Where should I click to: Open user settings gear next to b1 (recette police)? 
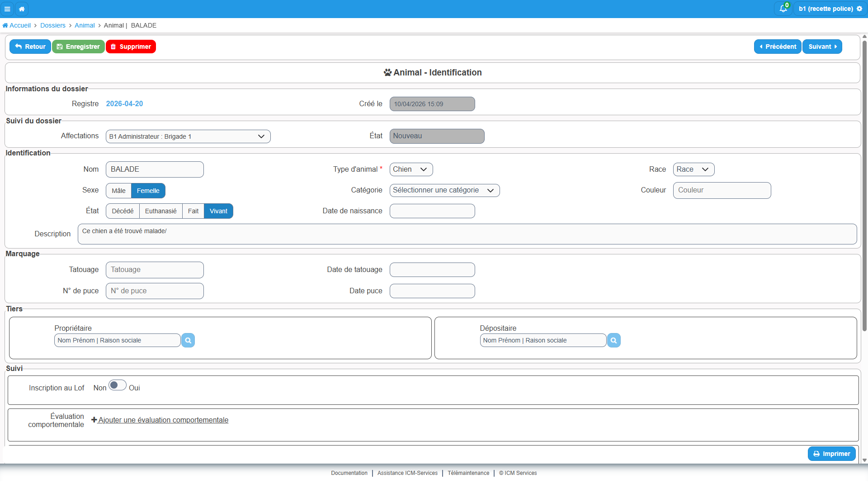click(x=859, y=9)
